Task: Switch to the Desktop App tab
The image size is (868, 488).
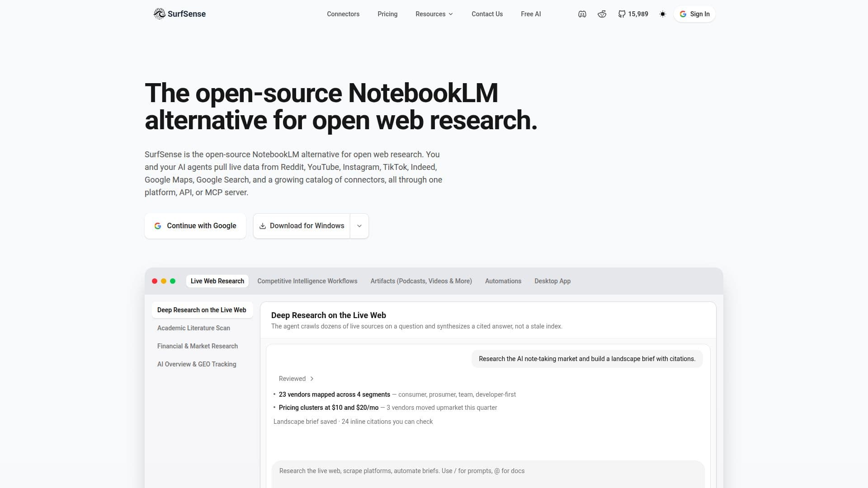Action: 552,281
